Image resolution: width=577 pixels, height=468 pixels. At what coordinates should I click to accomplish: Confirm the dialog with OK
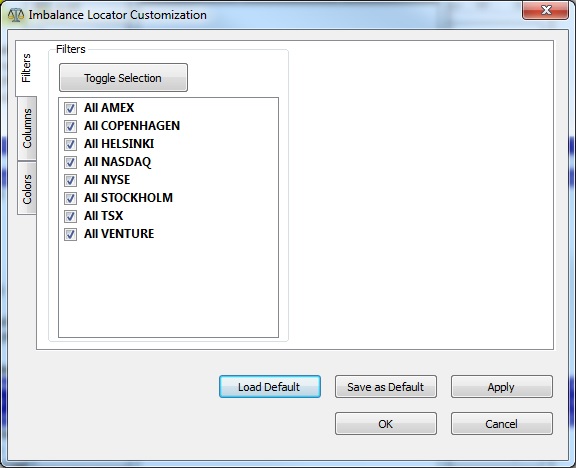coord(386,423)
